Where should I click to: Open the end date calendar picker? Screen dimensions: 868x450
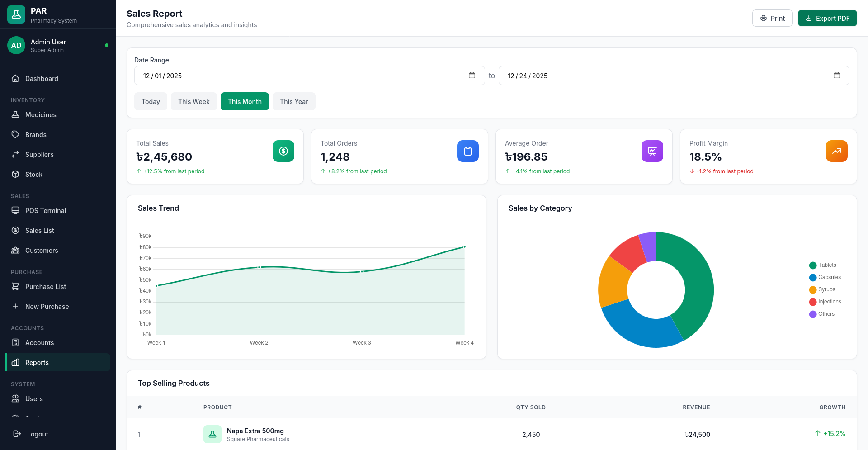point(837,76)
